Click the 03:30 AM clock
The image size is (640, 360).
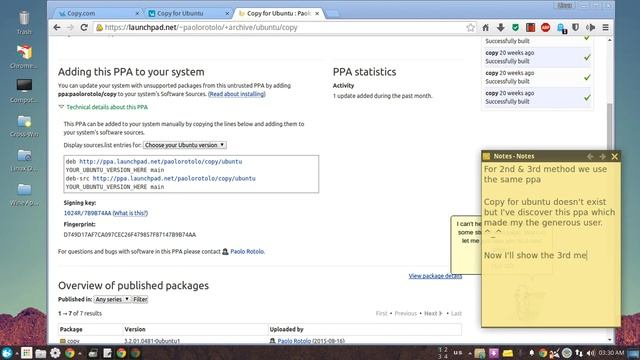pyautogui.click(x=611, y=353)
